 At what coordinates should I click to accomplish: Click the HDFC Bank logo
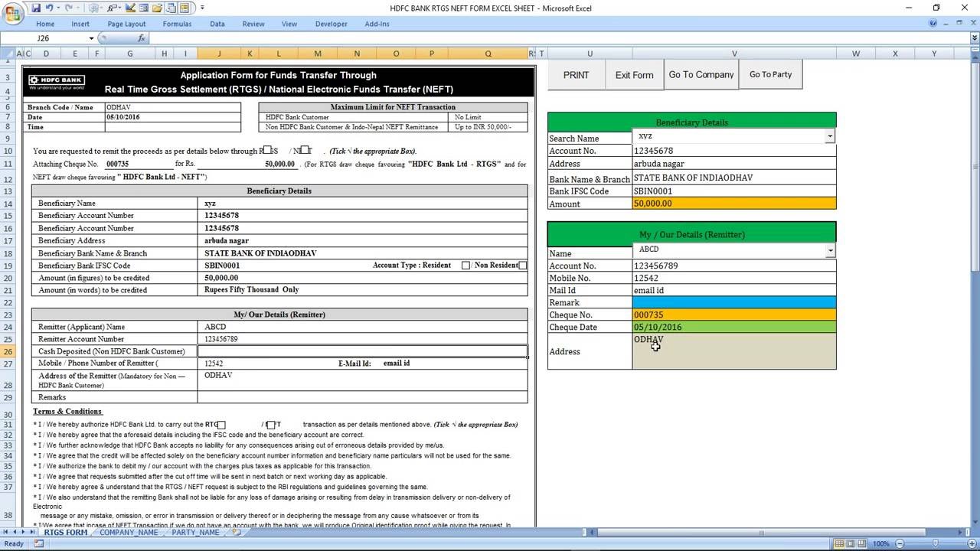(x=57, y=82)
